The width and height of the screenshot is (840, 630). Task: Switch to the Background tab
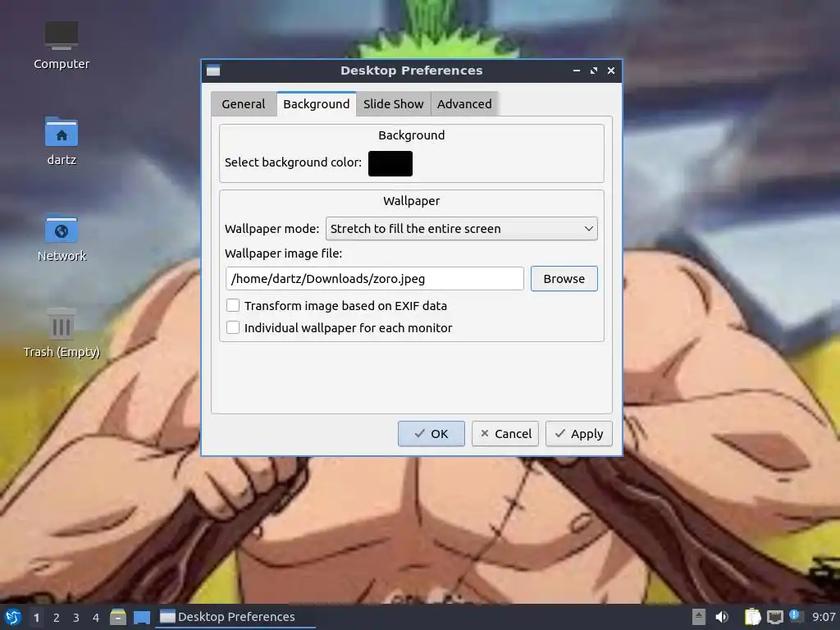(316, 104)
